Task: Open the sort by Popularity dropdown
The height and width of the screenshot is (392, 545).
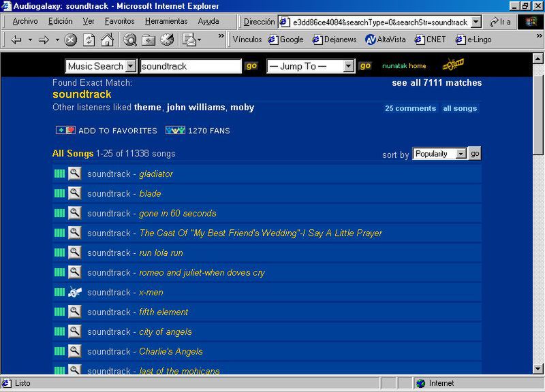Action: 439,154
